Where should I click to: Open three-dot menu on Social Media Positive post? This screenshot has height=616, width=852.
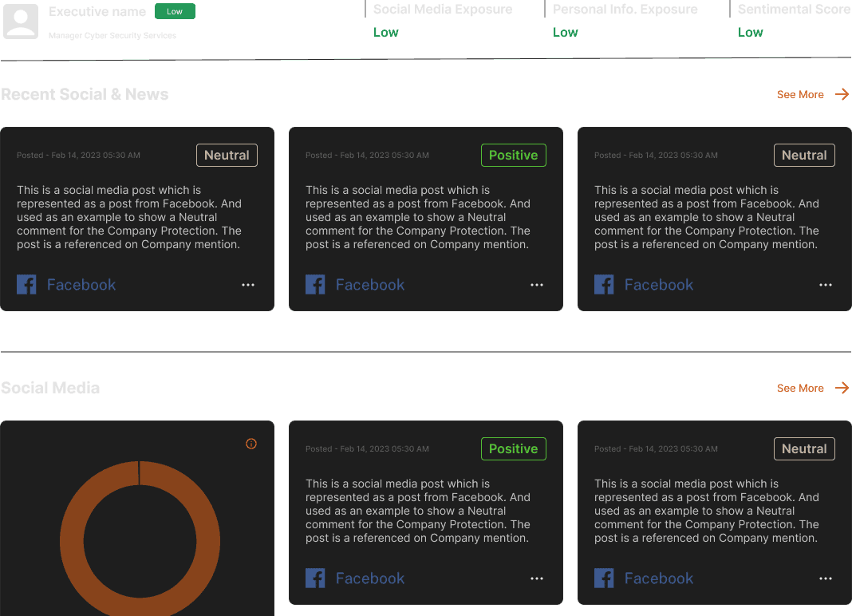[x=537, y=578]
